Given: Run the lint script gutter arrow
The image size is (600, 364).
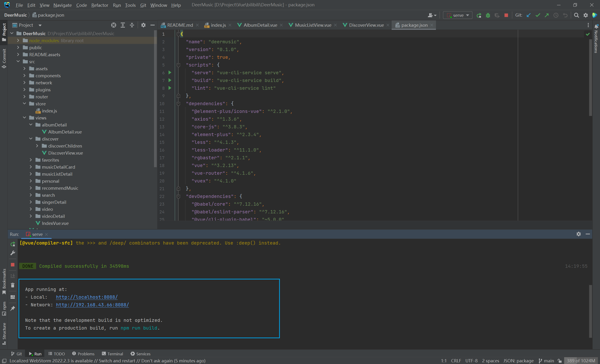Looking at the screenshot, I should (170, 88).
